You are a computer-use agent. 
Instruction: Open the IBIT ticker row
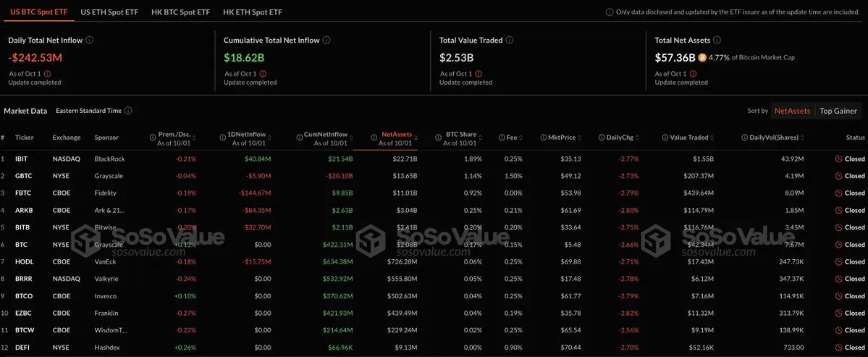point(434,159)
